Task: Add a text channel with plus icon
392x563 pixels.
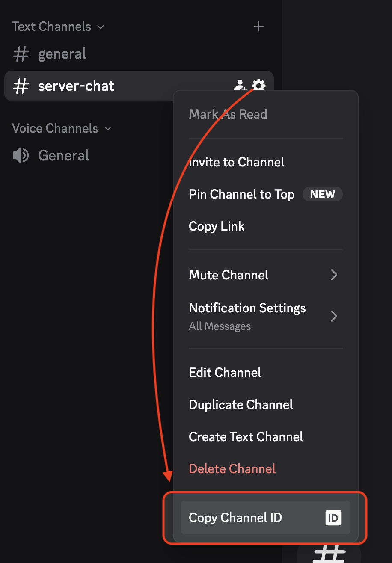Action: (258, 27)
